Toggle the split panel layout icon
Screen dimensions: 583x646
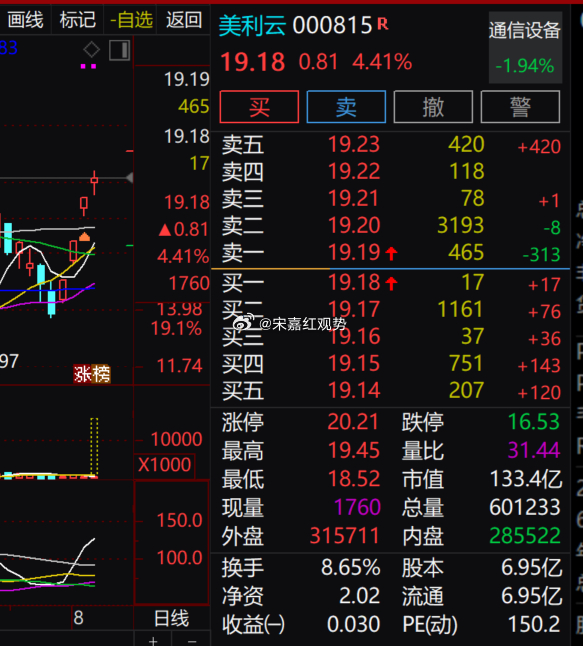119,50
